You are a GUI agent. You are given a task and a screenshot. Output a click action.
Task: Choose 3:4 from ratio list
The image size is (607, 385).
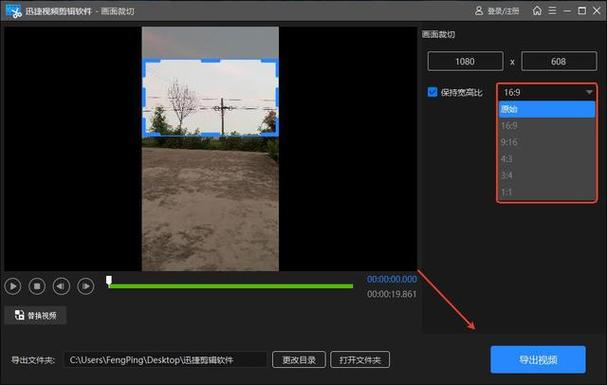pyautogui.click(x=547, y=176)
